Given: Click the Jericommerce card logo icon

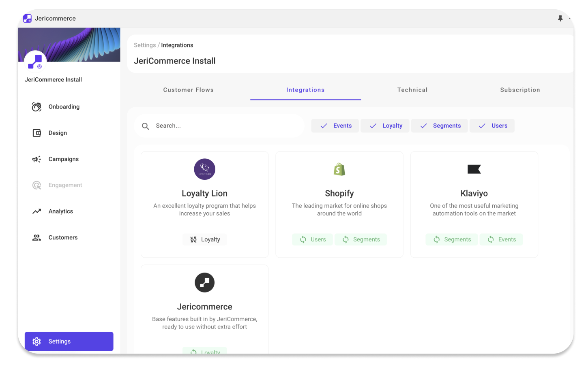Looking at the screenshot, I should 204,282.
